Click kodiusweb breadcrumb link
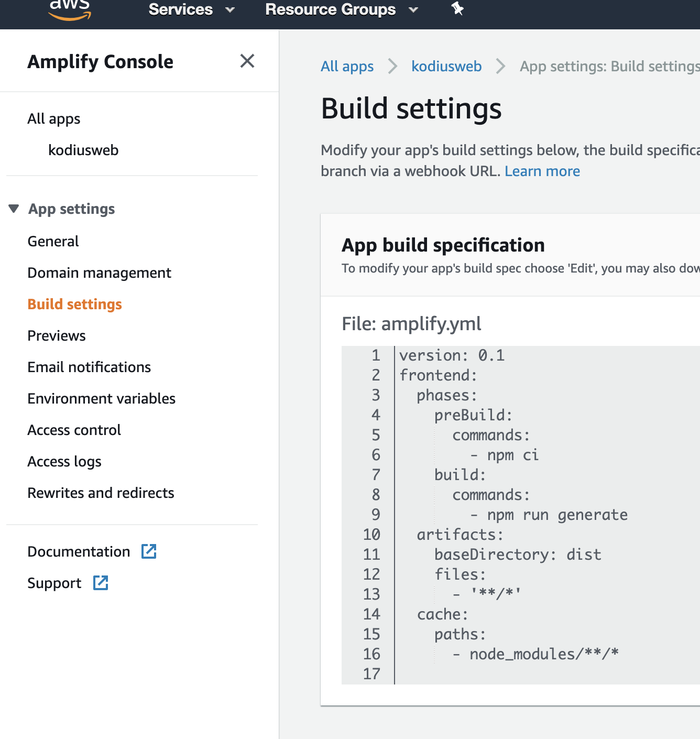This screenshot has height=739, width=700. [446, 66]
